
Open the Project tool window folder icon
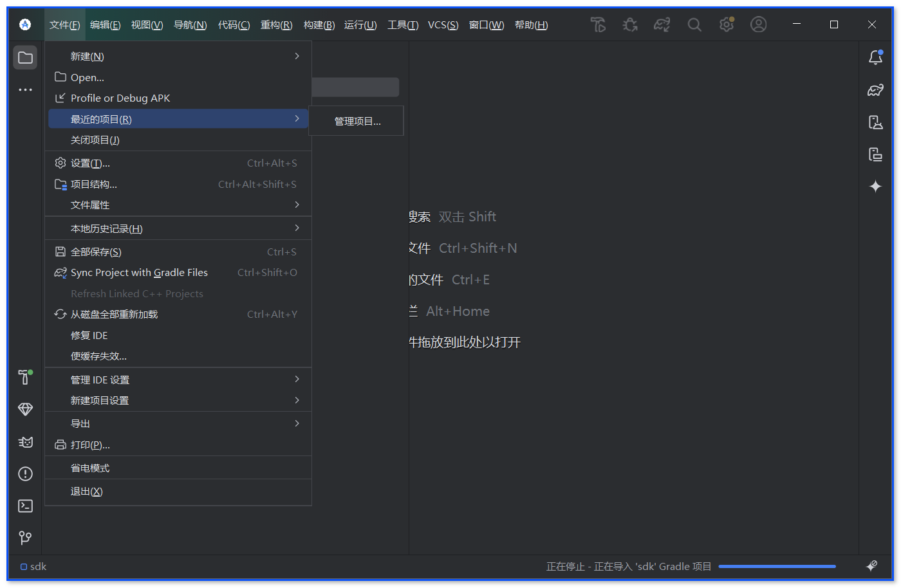pos(25,58)
